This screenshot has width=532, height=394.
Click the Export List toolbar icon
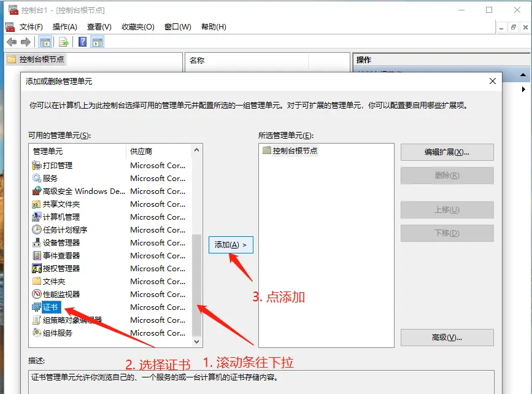(63, 42)
